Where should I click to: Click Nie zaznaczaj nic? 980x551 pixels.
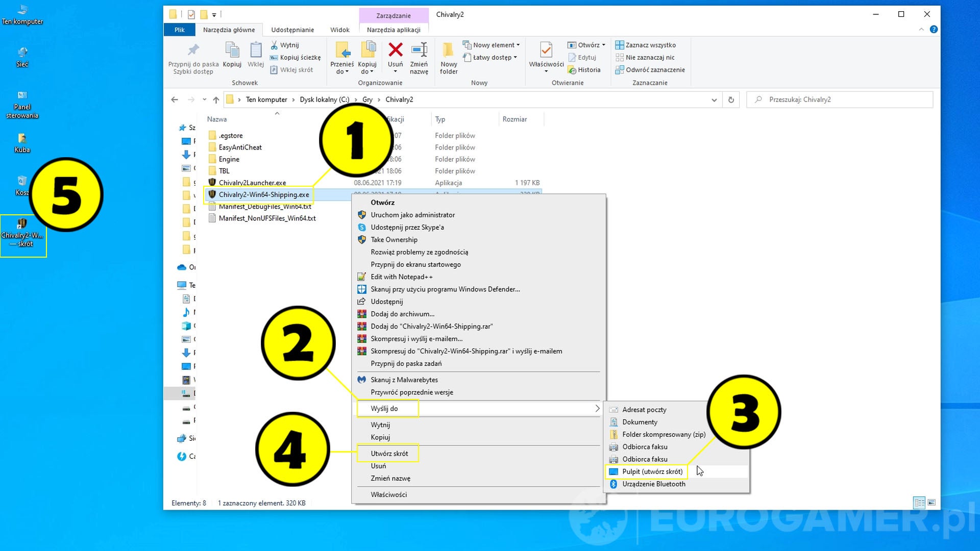(x=645, y=57)
